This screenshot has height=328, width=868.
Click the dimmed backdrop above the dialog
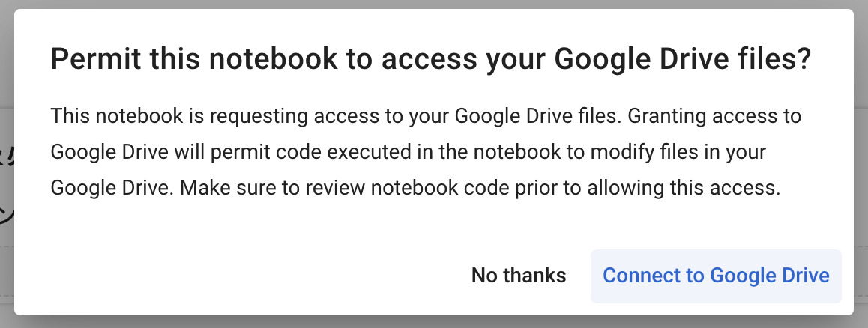434,4
